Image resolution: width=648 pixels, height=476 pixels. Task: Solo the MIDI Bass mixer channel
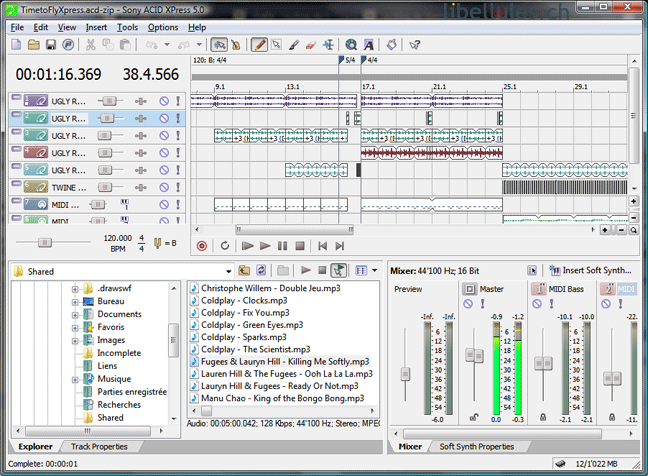click(551, 304)
